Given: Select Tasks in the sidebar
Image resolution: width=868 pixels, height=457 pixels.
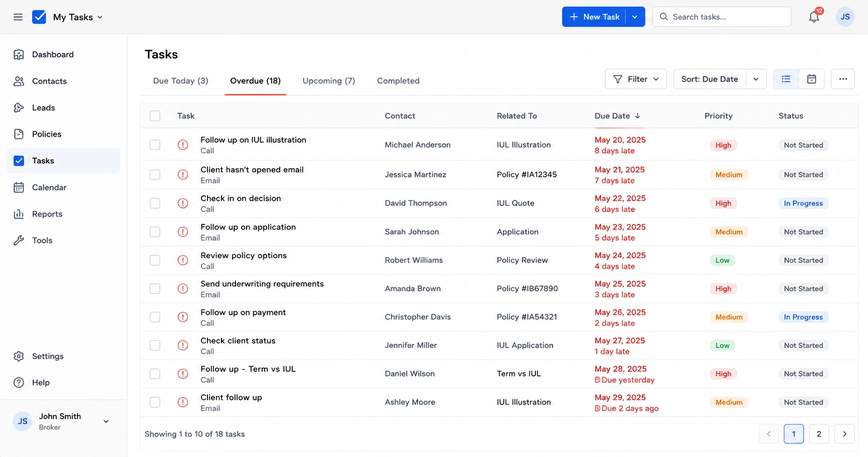Looking at the screenshot, I should (x=63, y=161).
